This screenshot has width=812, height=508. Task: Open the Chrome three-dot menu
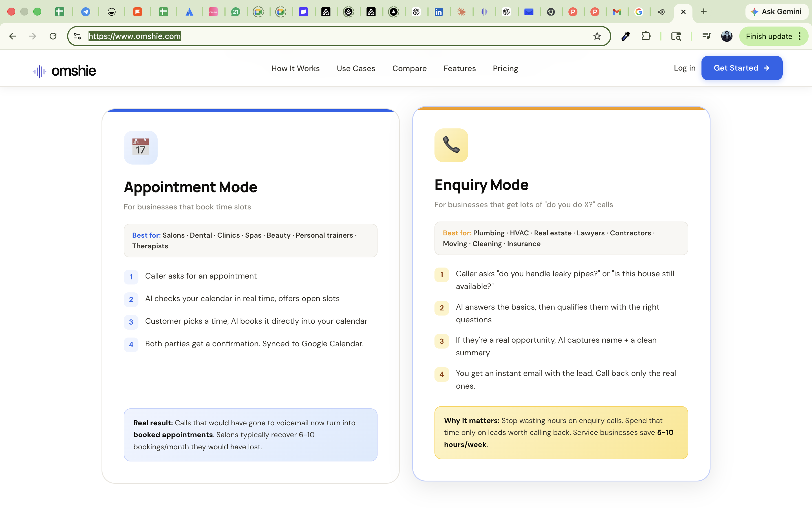pos(800,36)
